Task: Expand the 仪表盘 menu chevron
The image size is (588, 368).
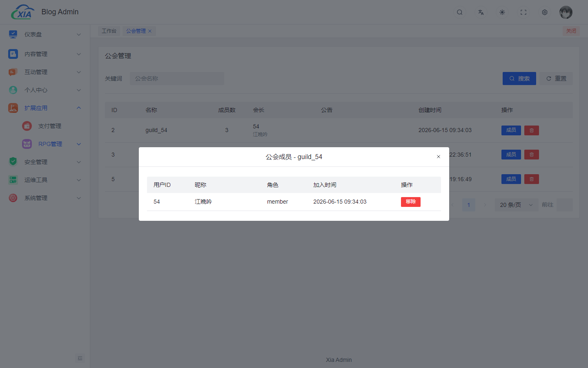Action: (79, 34)
